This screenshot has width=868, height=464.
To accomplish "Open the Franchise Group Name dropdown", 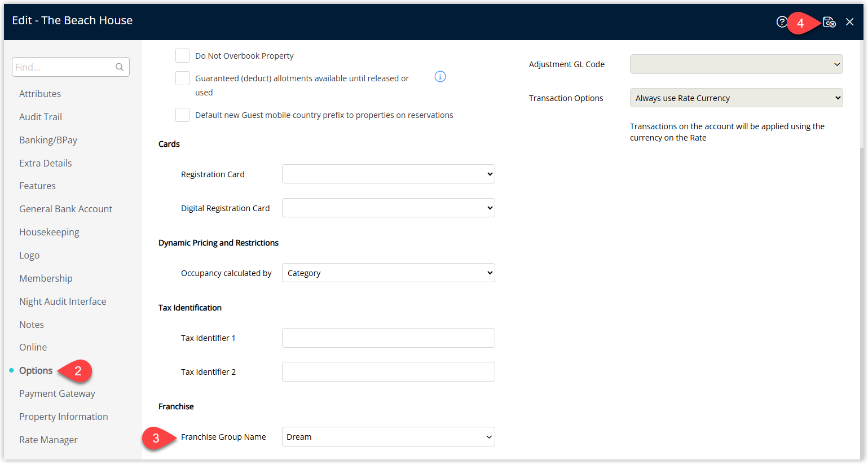I will [x=388, y=436].
